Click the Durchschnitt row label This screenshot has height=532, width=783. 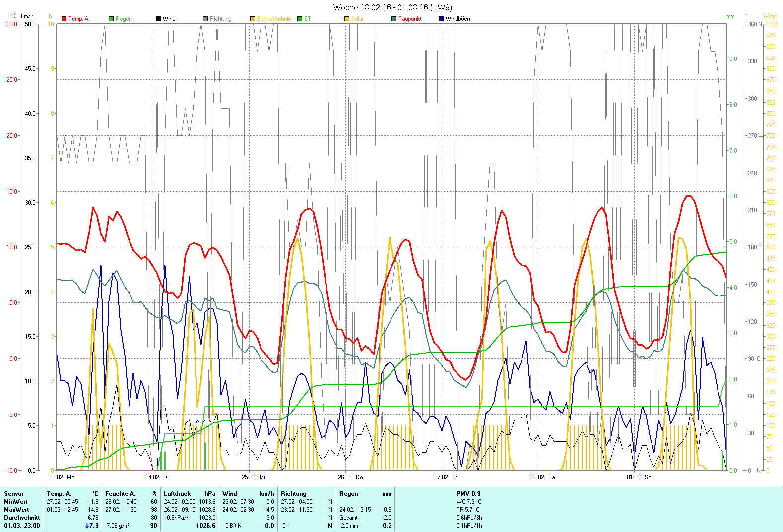[22, 518]
